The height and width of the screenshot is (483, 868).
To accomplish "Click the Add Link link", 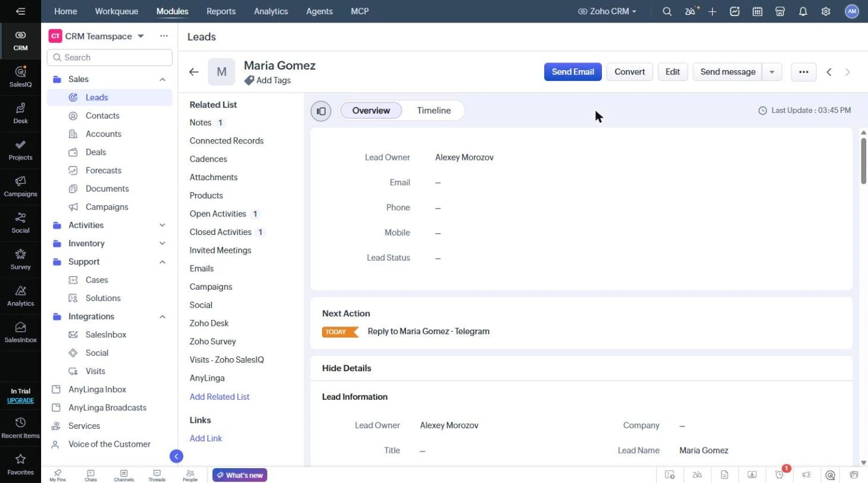I will (205, 438).
